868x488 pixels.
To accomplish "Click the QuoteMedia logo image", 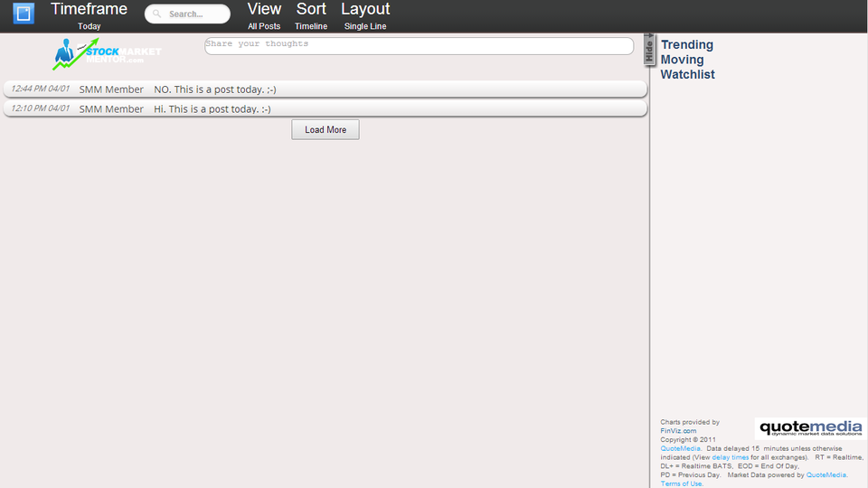I will point(809,428).
